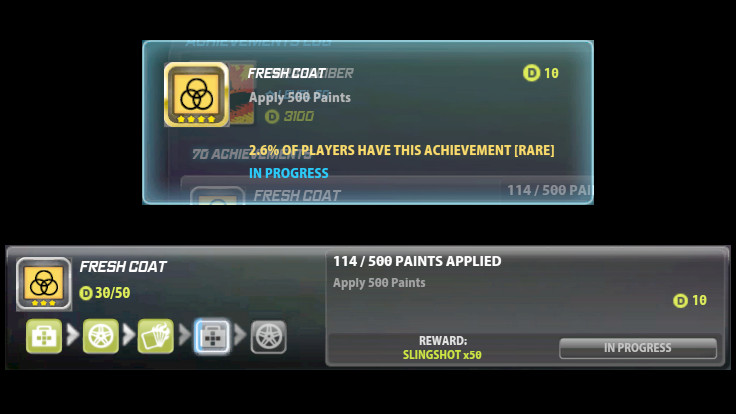Select the three-star Fresh Coat badge icon
The width and height of the screenshot is (736, 414).
(44, 284)
